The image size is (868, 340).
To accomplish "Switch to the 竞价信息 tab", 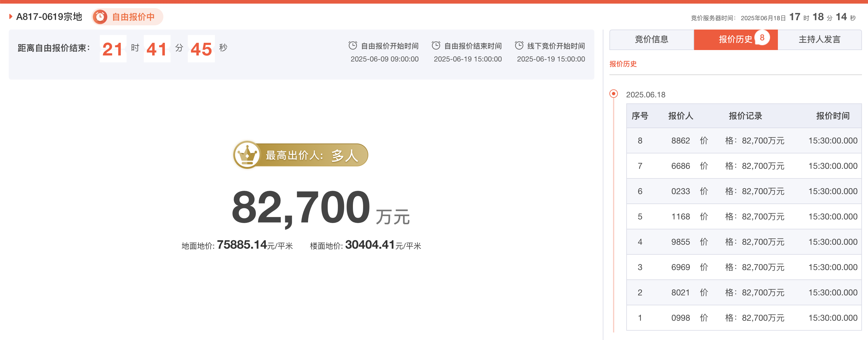I will pos(651,40).
